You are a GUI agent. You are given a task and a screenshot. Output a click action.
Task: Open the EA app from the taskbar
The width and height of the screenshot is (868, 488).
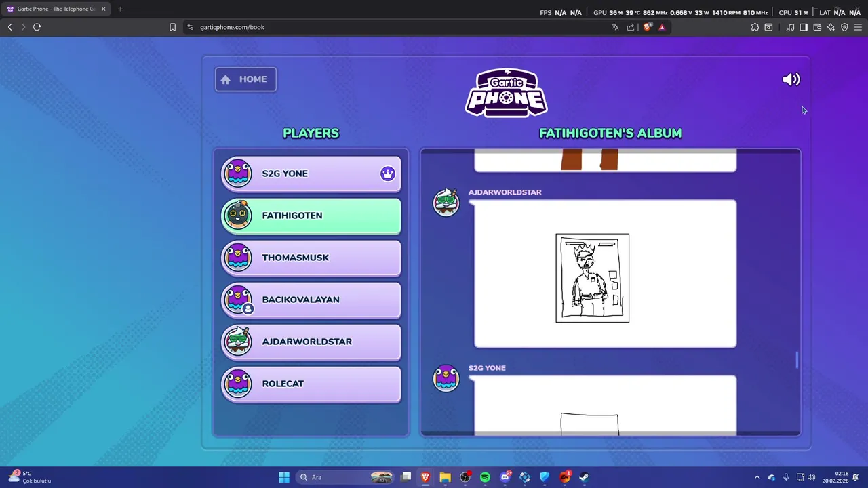564,477
